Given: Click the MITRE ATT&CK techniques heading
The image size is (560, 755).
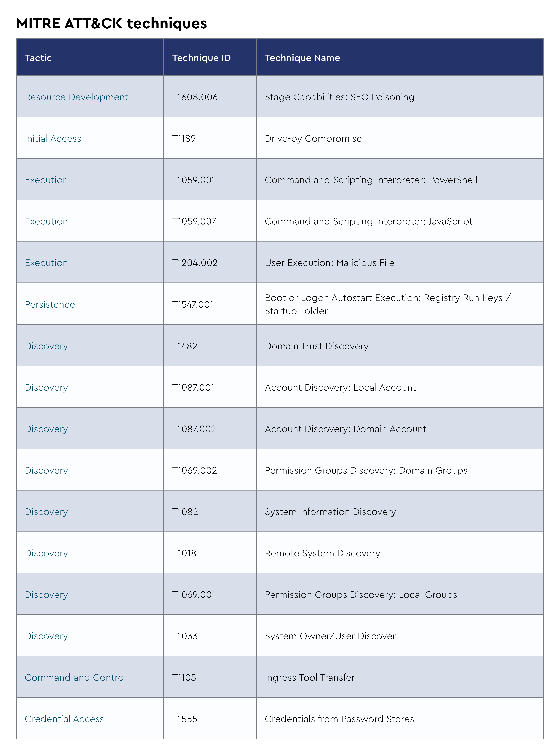Looking at the screenshot, I should point(112,23).
